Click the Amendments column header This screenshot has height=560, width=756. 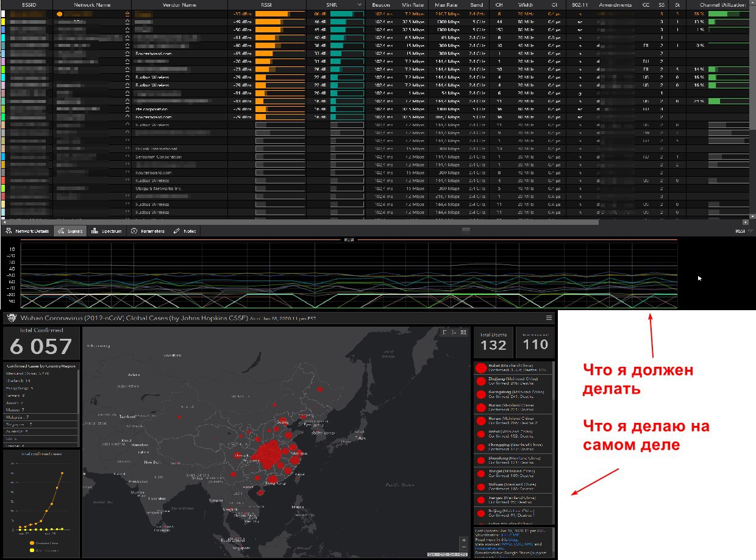[615, 4]
